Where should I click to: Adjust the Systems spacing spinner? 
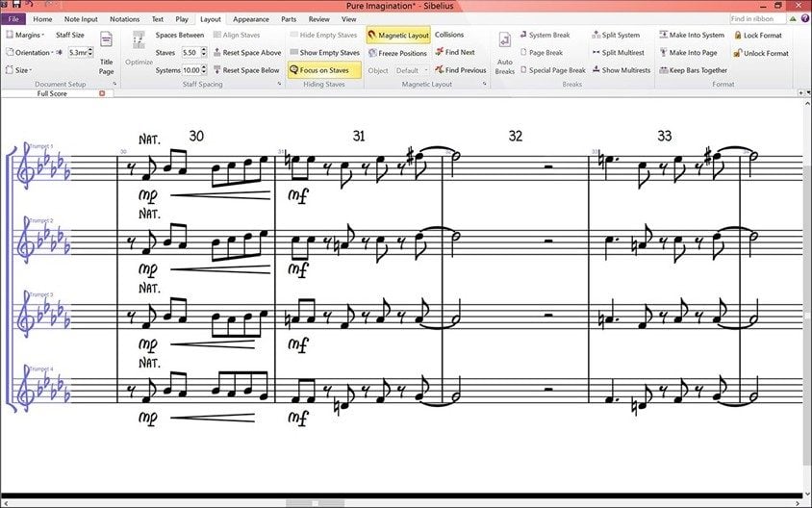coord(204,70)
